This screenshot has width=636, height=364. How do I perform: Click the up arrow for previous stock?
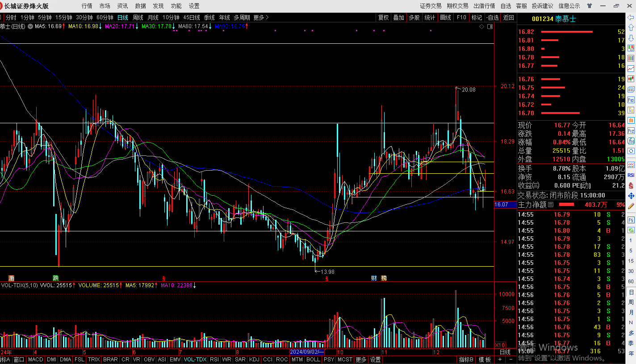pyautogui.click(x=631, y=28)
